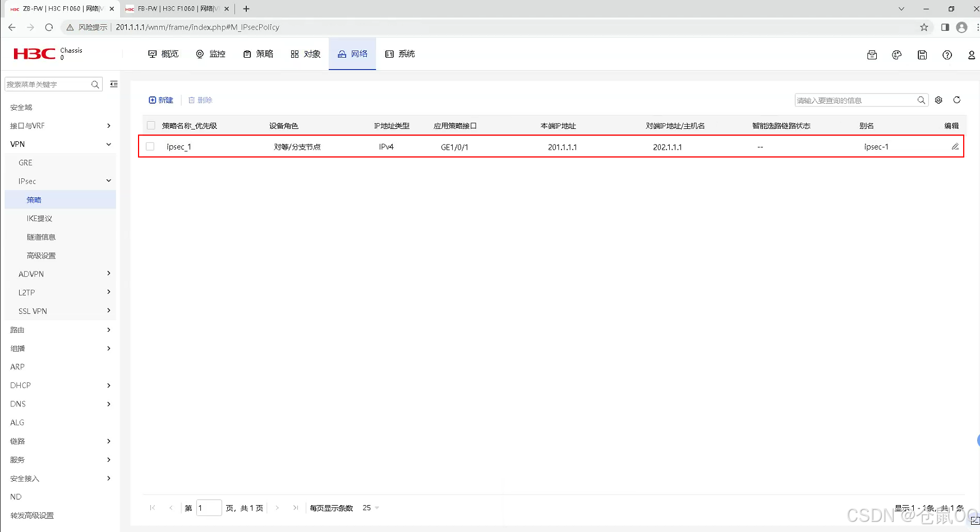Click the 系统 (System) icon
Viewport: 980px width, 532px height.
click(x=390, y=54)
